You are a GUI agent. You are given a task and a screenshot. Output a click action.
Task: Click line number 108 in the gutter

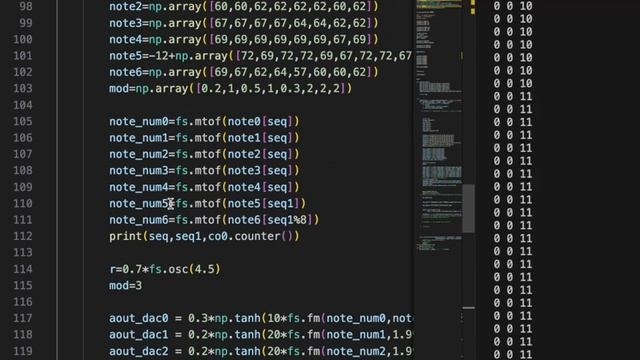(22, 171)
